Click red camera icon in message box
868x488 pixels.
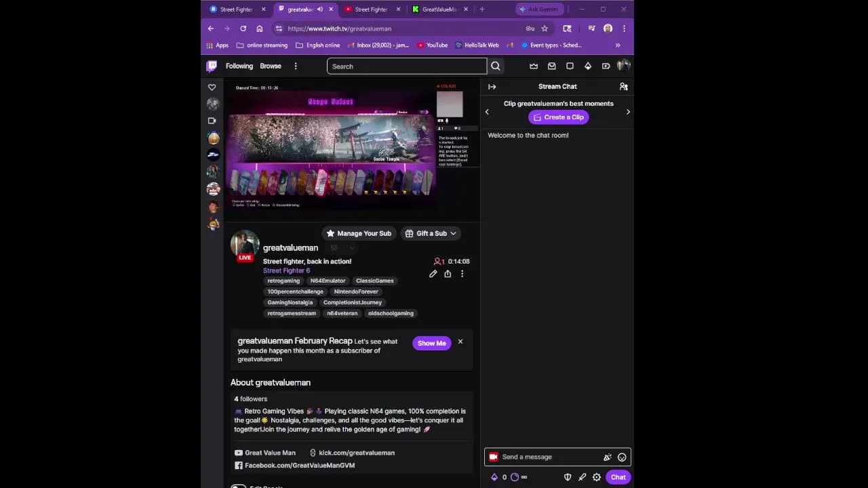click(494, 457)
